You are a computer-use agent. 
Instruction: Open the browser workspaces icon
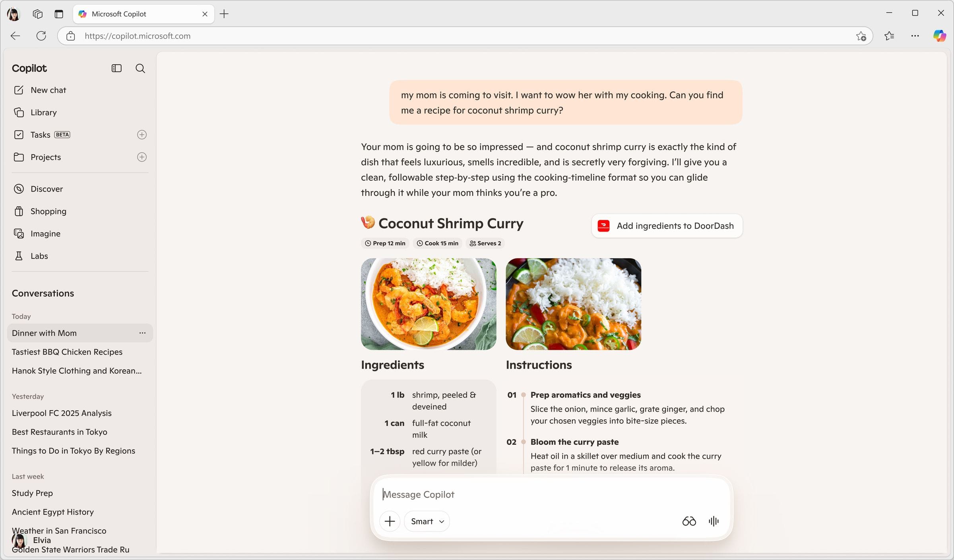38,14
